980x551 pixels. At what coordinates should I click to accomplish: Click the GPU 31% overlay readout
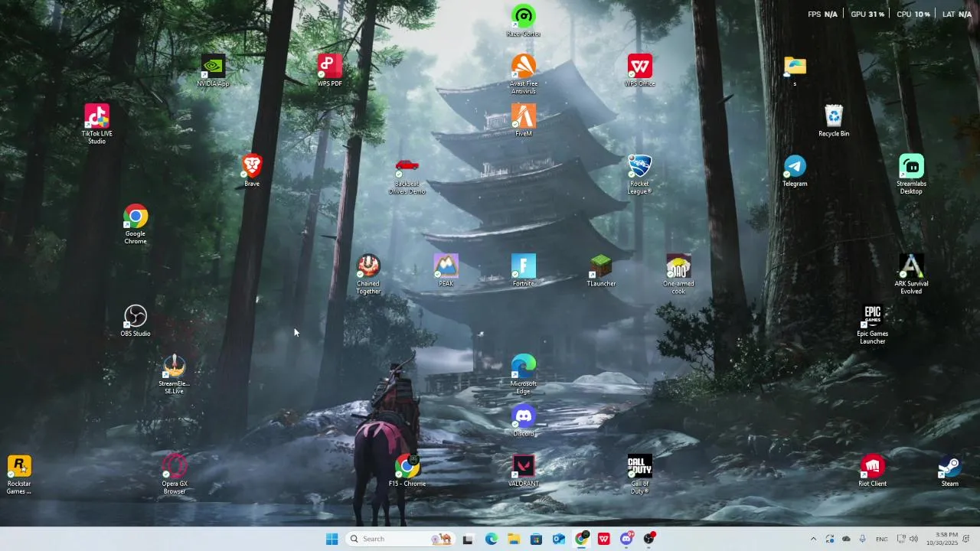point(867,14)
